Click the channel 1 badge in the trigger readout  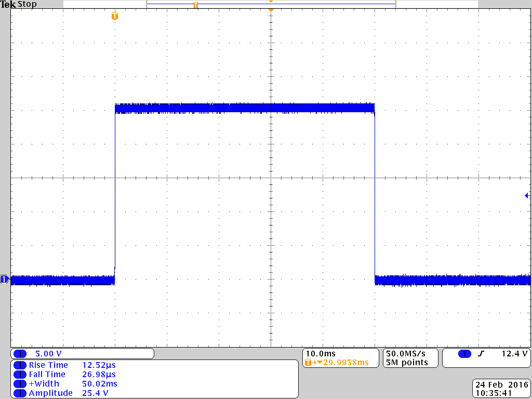464,354
